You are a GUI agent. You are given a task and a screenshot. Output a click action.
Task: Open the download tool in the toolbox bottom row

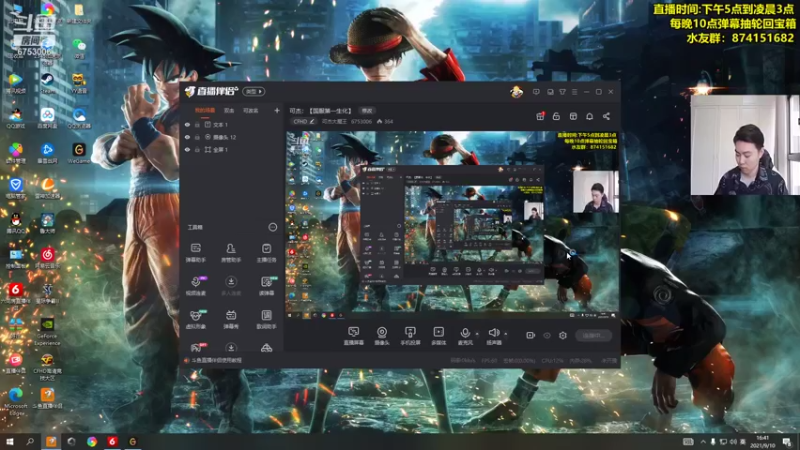(x=231, y=347)
